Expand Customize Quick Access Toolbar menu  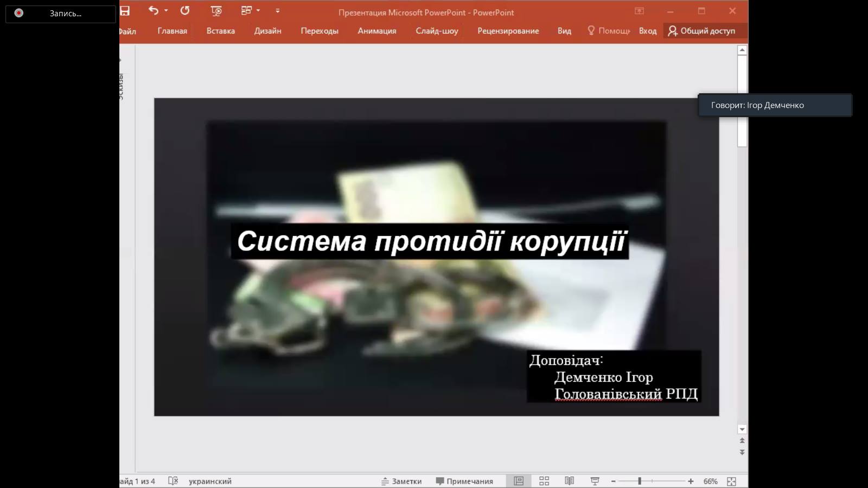(x=278, y=11)
